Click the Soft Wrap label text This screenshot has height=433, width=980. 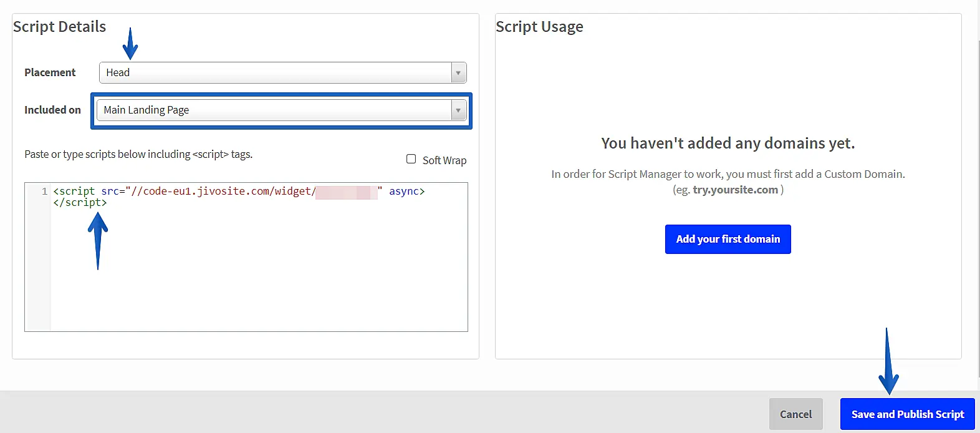pos(444,160)
